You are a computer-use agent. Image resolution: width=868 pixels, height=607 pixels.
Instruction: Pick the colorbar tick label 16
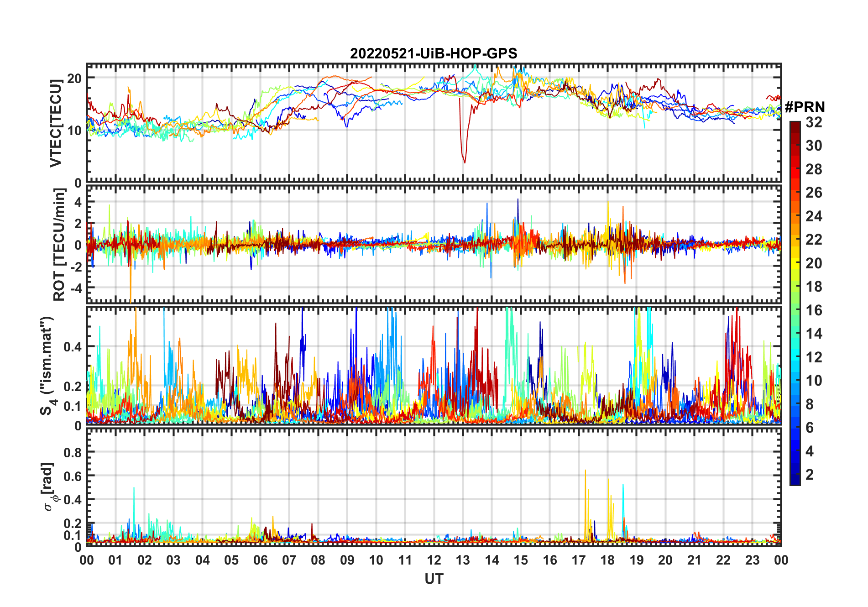pyautogui.click(x=813, y=310)
